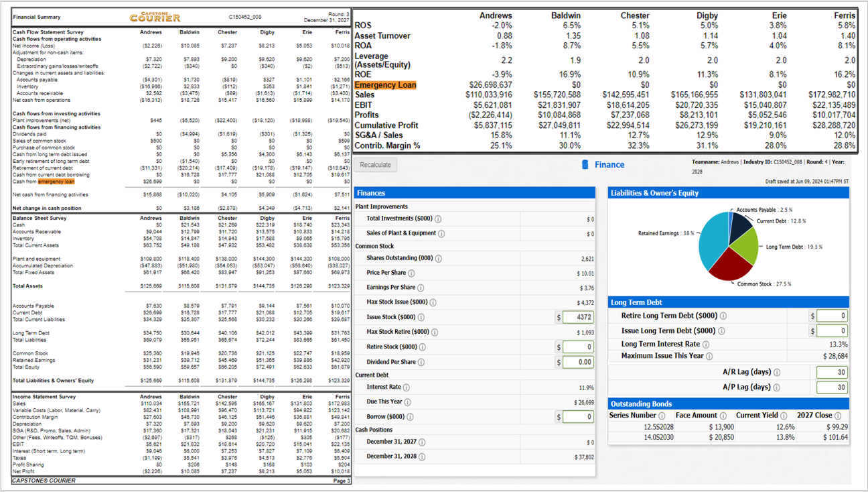Show info for Long Term Interest Rate

[706, 345]
